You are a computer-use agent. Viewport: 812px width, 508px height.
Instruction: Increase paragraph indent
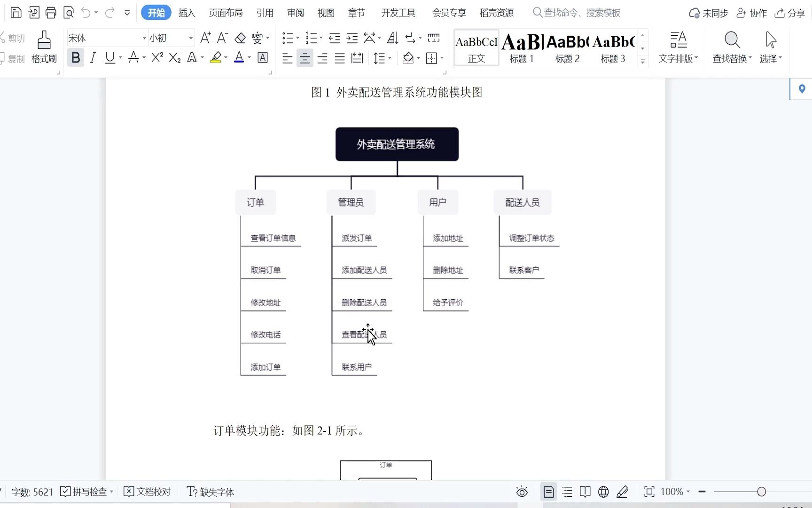pyautogui.click(x=352, y=38)
